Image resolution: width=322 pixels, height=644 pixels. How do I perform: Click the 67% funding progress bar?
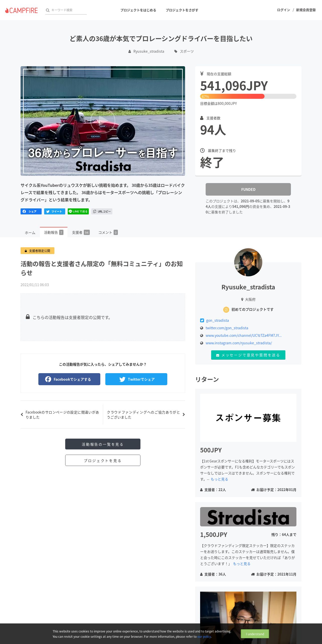pos(248,96)
